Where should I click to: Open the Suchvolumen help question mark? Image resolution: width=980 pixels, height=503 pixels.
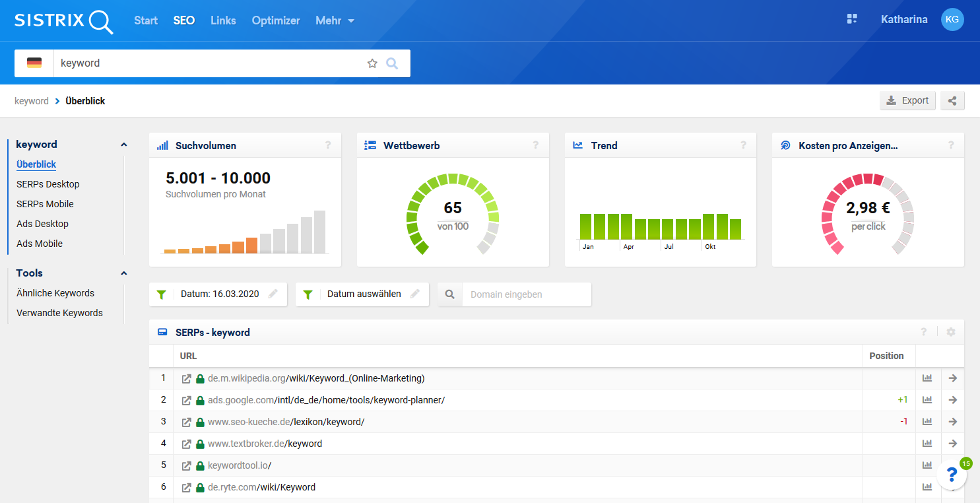(x=328, y=145)
